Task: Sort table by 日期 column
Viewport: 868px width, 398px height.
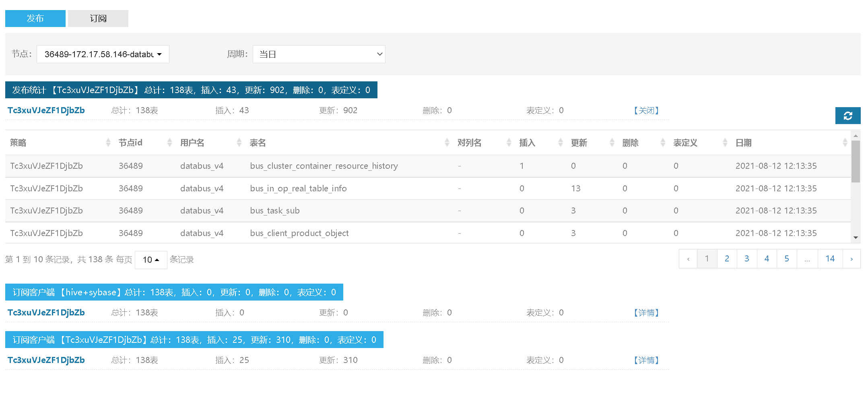Action: [x=845, y=143]
